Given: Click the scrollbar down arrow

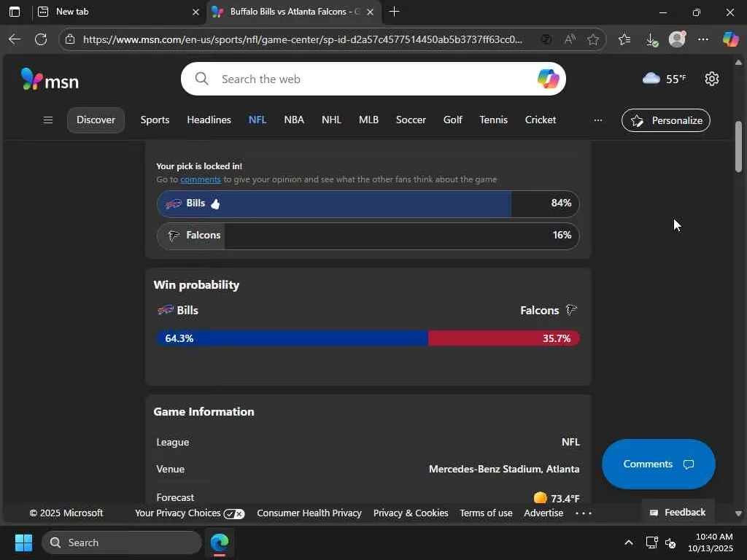Looking at the screenshot, I should pyautogui.click(x=738, y=514).
